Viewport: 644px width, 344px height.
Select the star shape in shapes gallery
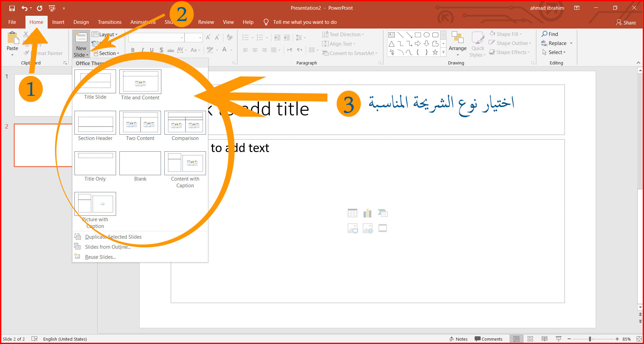click(435, 52)
